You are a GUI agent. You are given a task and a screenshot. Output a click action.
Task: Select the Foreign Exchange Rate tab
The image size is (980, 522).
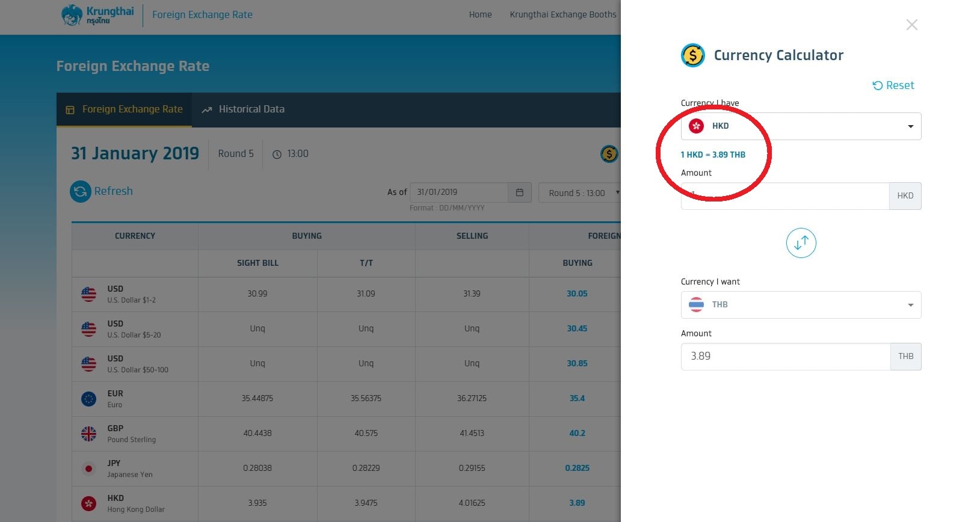coord(125,109)
